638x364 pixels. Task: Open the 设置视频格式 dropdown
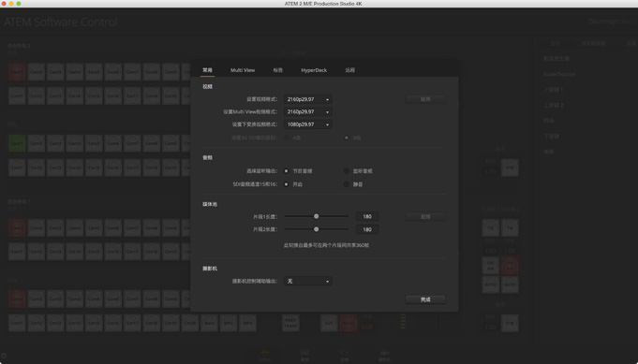307,99
